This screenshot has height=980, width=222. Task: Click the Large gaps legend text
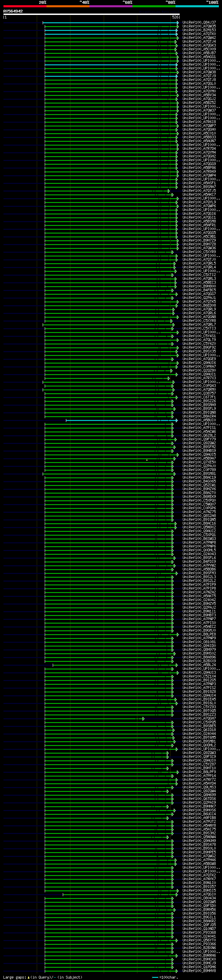point(43,977)
